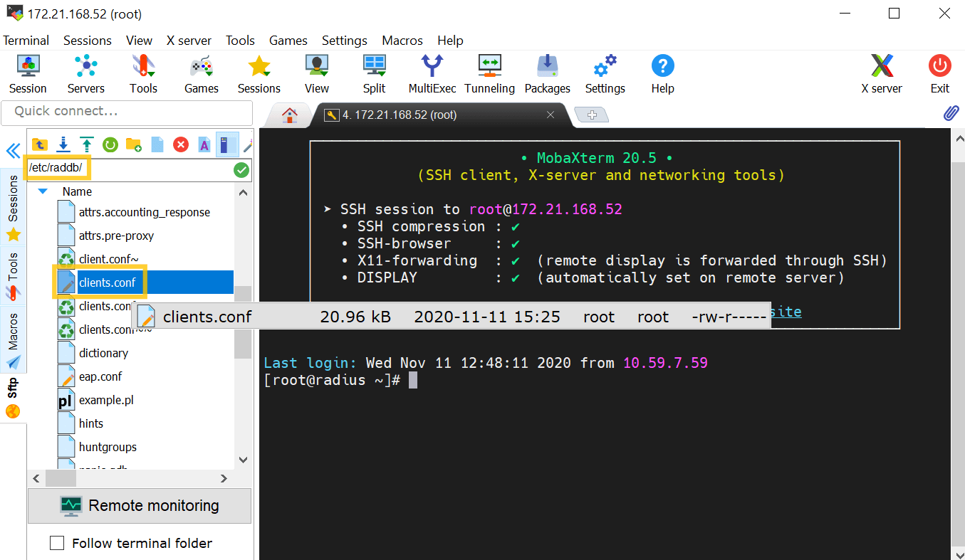965x560 pixels.
Task: Upload a file to the server
Action: tap(86, 144)
